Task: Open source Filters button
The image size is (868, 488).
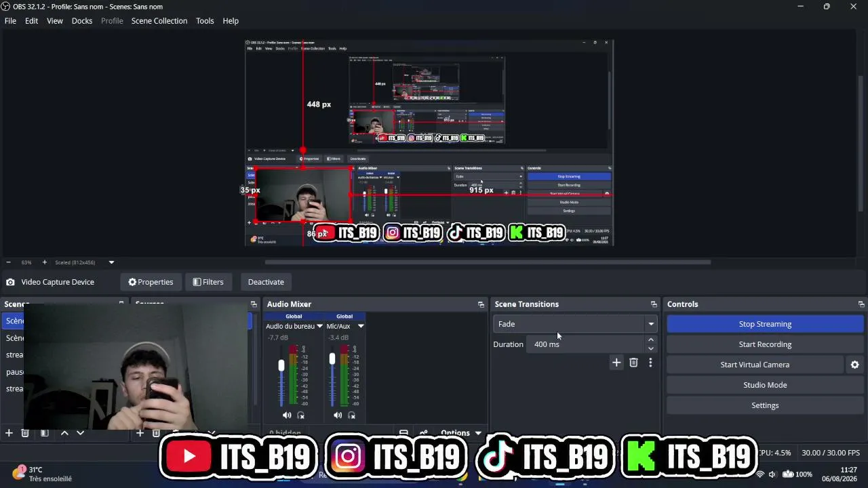Action: tap(208, 282)
